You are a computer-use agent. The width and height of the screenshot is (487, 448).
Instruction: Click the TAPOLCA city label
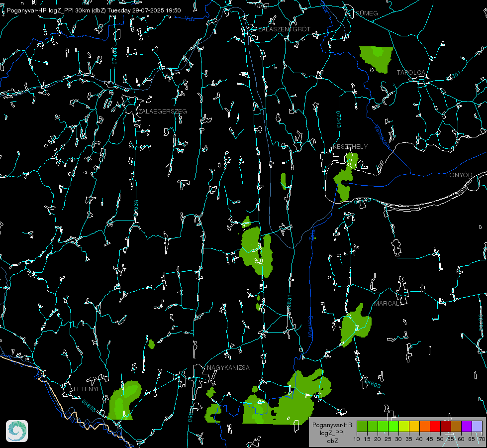(411, 73)
